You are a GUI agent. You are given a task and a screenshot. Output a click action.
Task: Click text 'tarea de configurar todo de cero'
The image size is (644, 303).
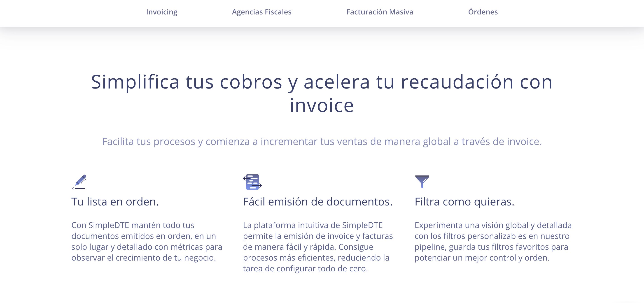305,268
